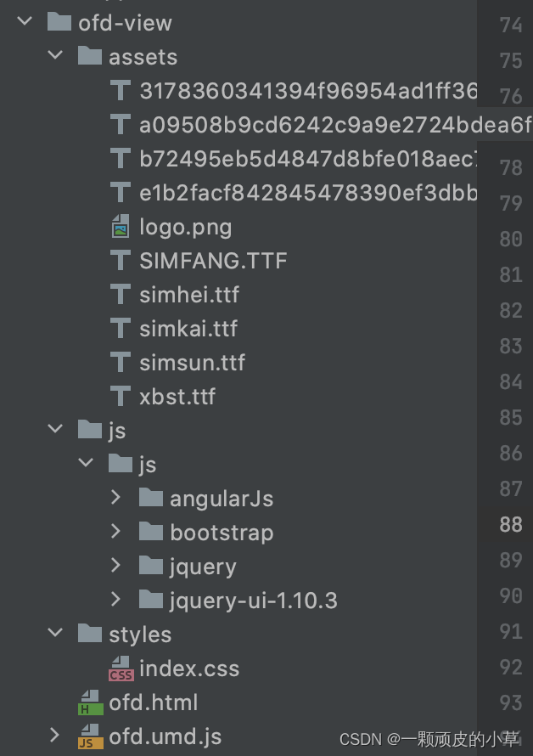
Task: Select the SIMFANG.TTF font file
Action: (213, 261)
